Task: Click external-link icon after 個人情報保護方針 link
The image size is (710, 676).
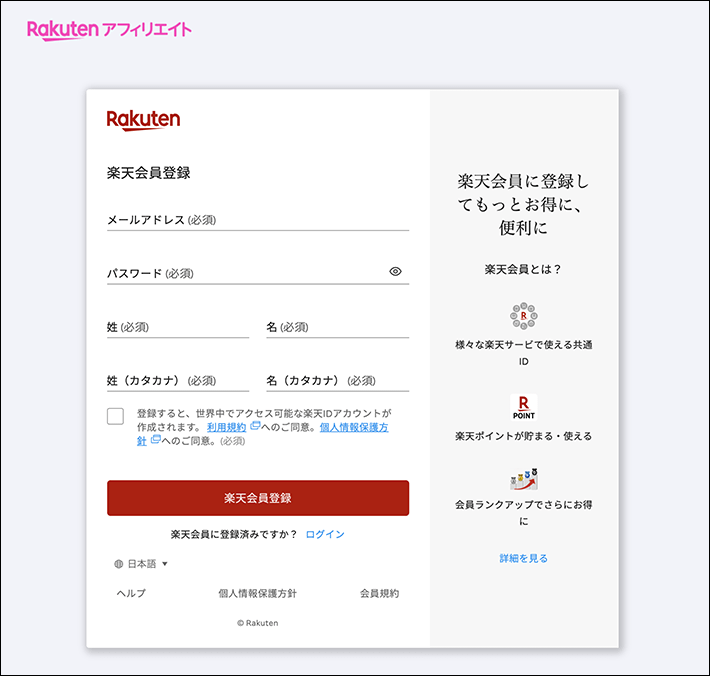Action: pos(155,439)
